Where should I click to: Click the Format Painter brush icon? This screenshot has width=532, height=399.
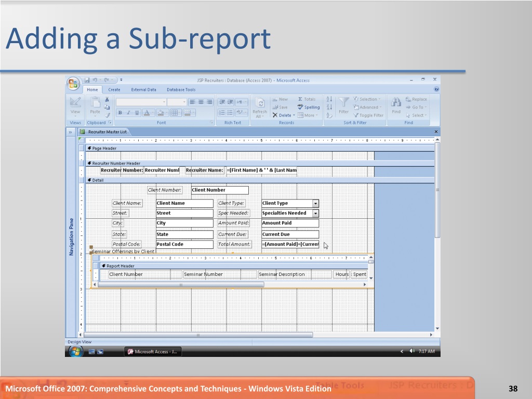point(108,115)
